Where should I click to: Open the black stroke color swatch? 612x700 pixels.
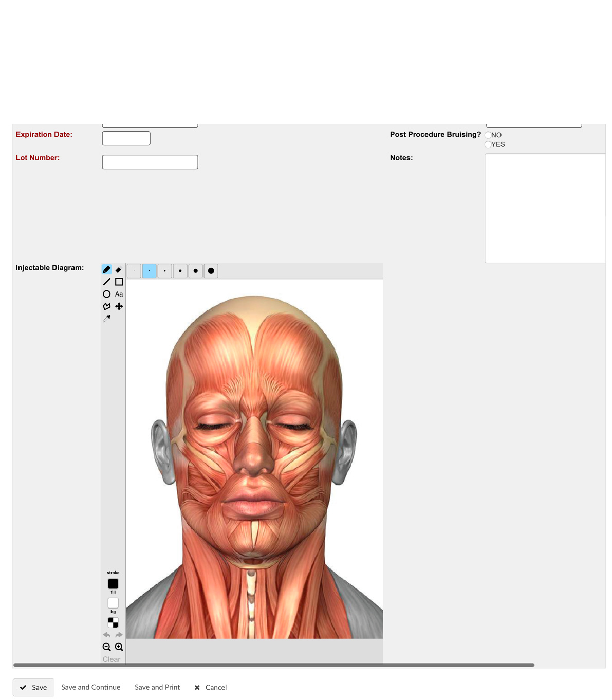113,584
